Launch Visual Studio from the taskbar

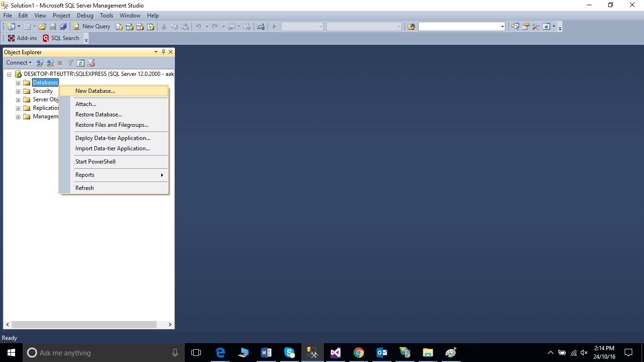(x=335, y=353)
